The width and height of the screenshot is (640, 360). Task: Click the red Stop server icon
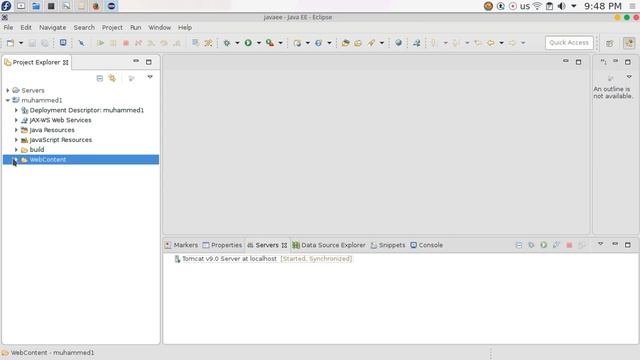pyautogui.click(x=569, y=245)
